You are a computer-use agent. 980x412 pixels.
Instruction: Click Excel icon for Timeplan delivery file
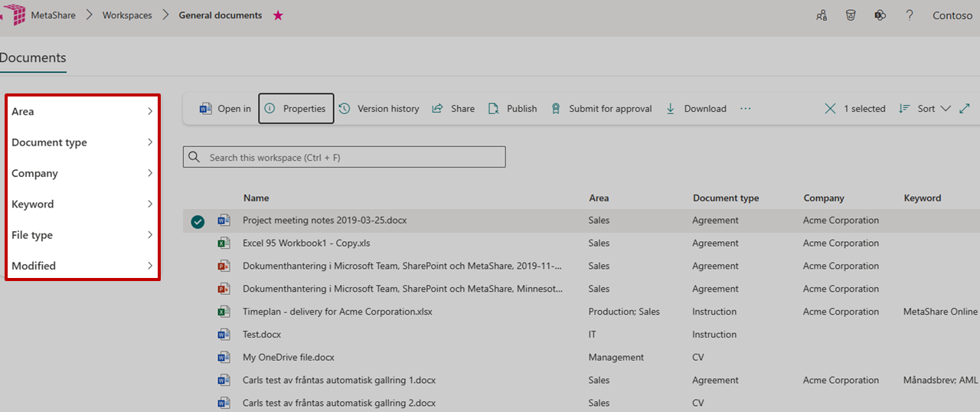point(224,312)
